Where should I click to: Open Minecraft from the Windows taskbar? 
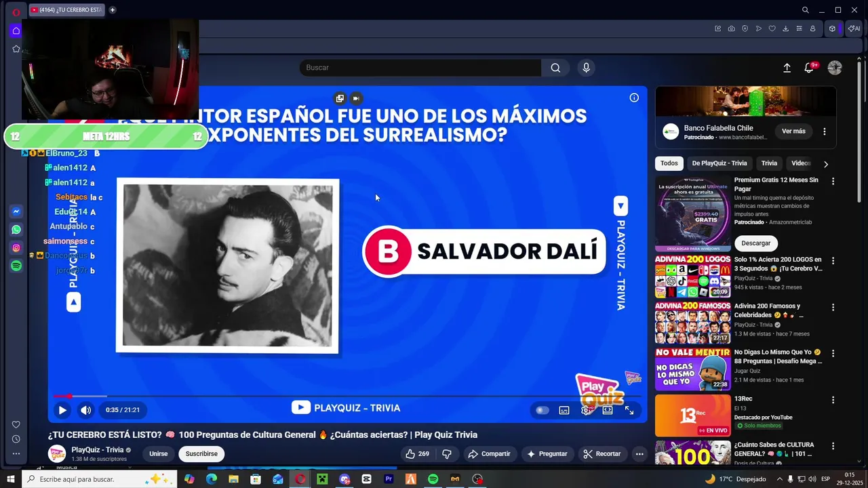[322, 479]
